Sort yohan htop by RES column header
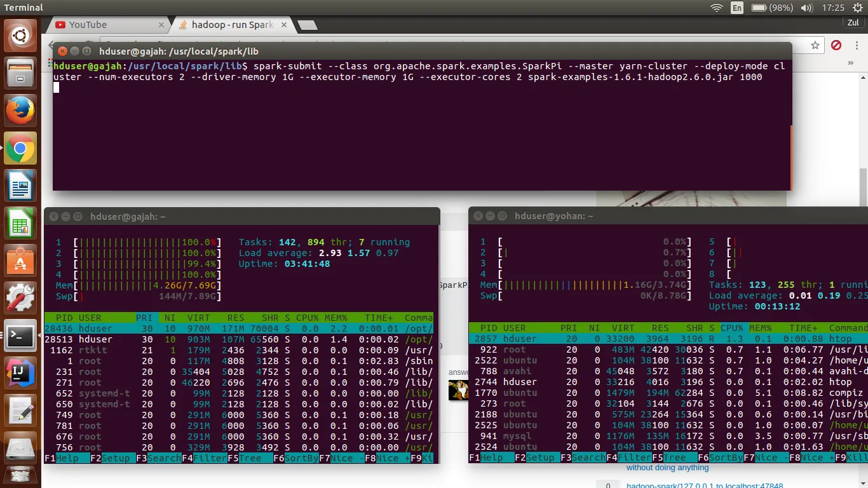Viewport: 868px width, 488px height. pyautogui.click(x=660, y=328)
